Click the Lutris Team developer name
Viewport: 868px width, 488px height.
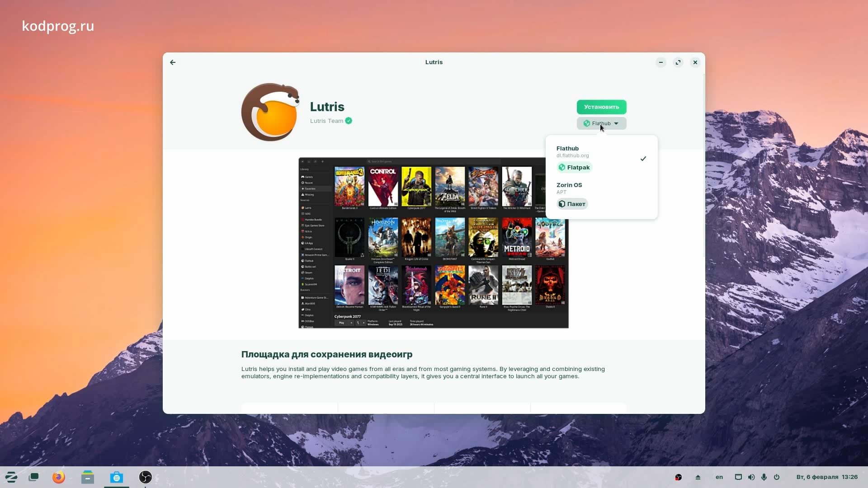pyautogui.click(x=326, y=121)
